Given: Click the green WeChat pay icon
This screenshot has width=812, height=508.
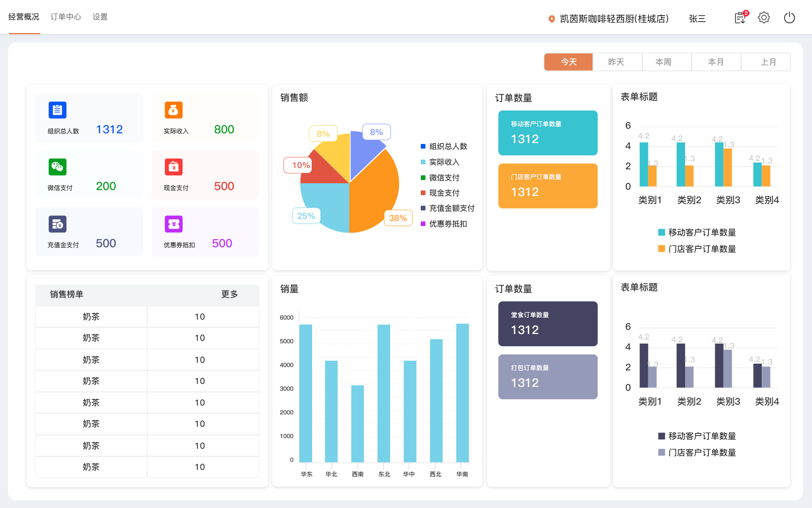Looking at the screenshot, I should (58, 167).
